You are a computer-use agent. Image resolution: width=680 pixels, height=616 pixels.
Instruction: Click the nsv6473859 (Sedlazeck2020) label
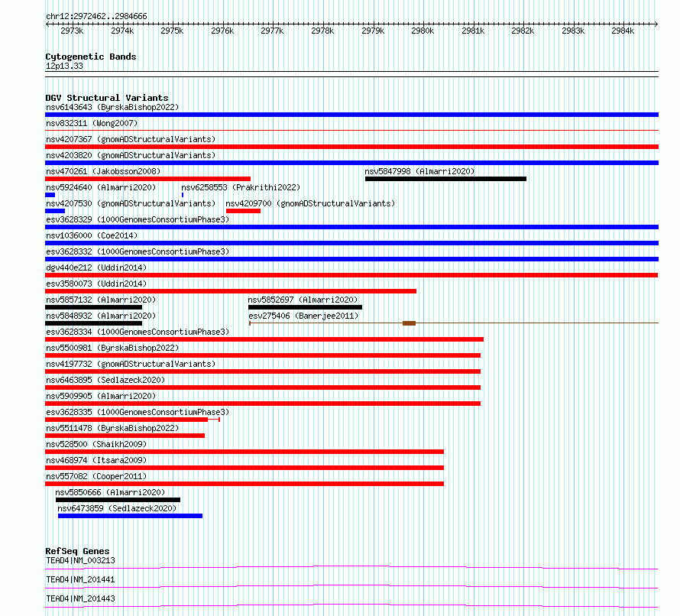pyautogui.click(x=117, y=508)
